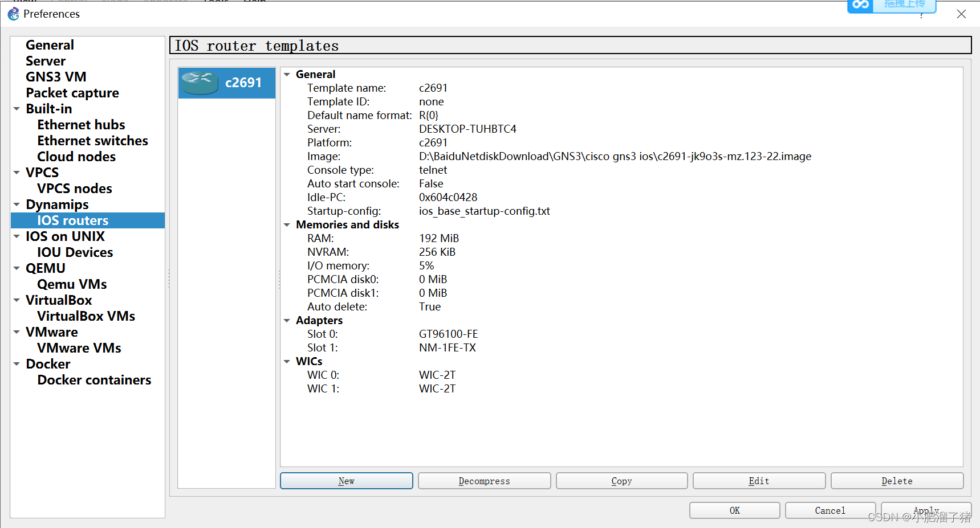Click the Cancel button
The height and width of the screenshot is (528, 980).
click(830, 510)
